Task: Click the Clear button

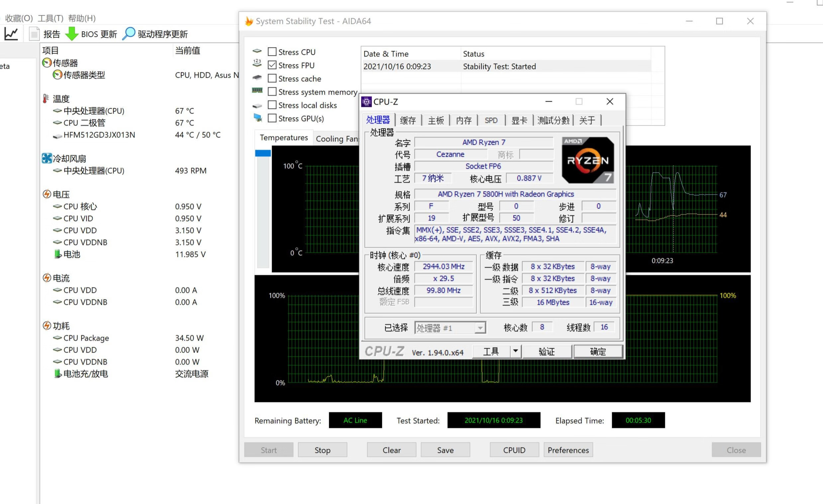Action: (392, 450)
